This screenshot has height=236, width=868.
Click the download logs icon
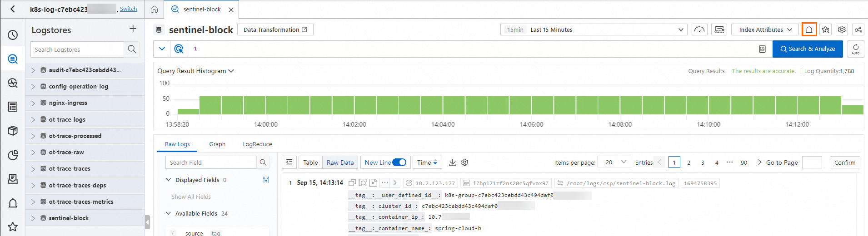[x=453, y=162]
